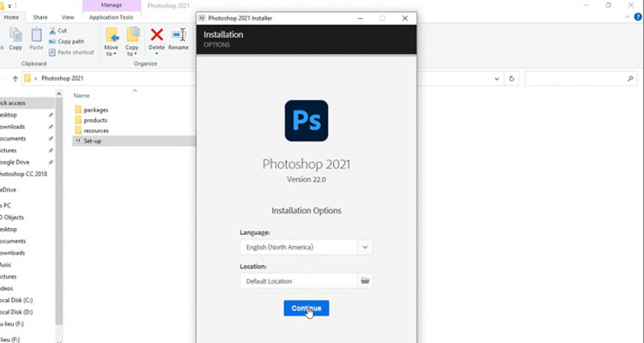Open the Application Tools tab
This screenshot has width=644, height=343.
[x=112, y=17]
